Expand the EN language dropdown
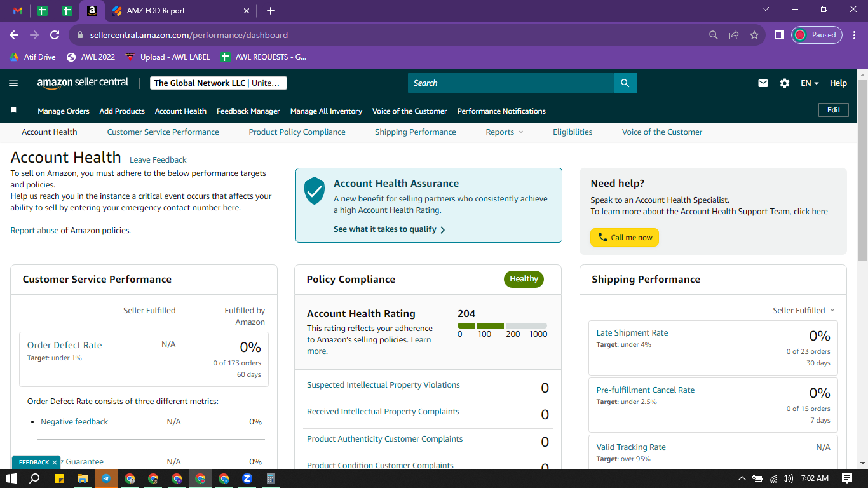This screenshot has height=488, width=868. coord(810,83)
